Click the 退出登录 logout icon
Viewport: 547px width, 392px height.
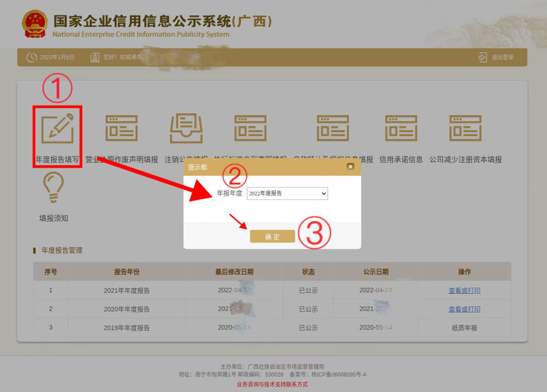tap(482, 57)
